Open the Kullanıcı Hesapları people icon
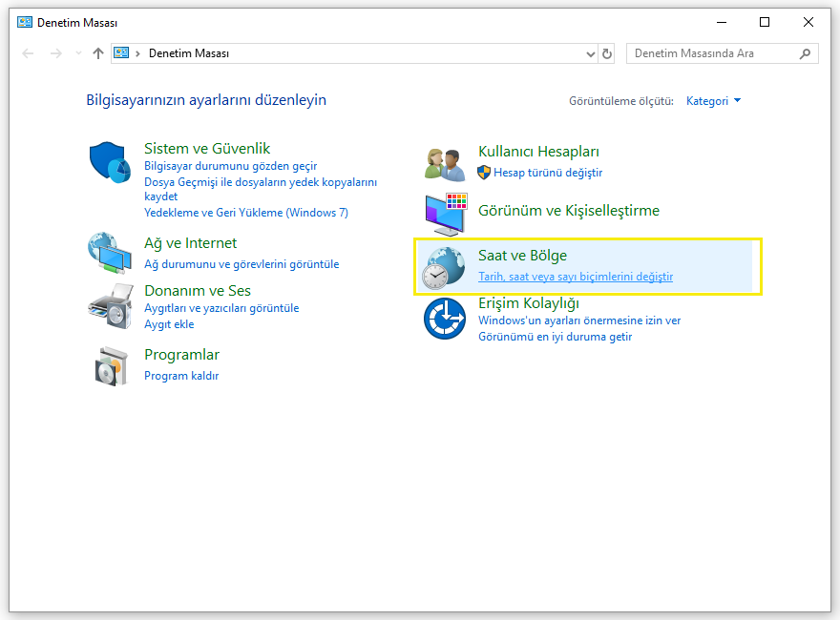 point(445,164)
